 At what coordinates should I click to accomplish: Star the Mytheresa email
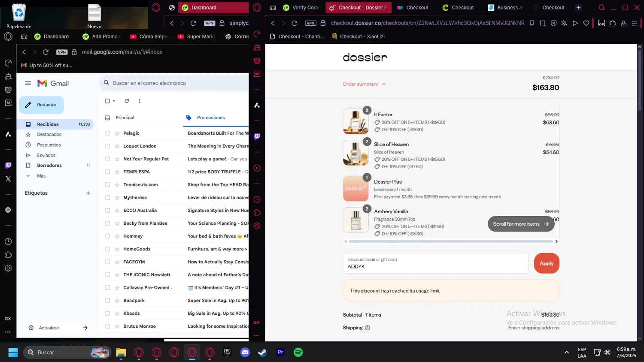pos(117,198)
